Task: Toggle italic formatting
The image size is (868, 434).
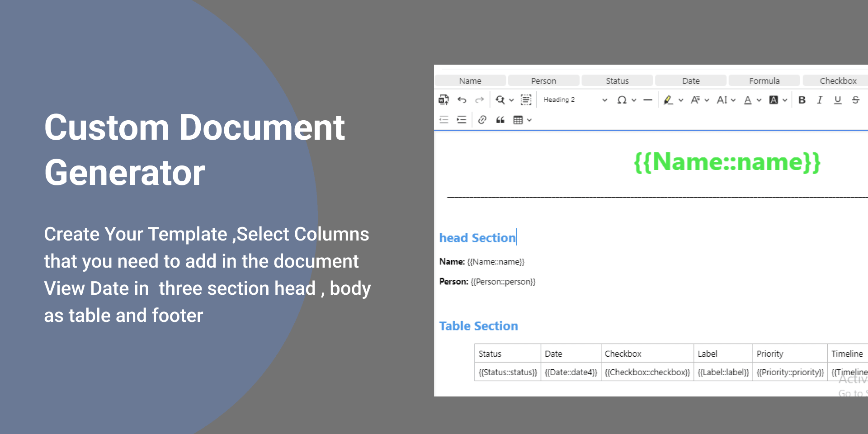Action: 820,100
